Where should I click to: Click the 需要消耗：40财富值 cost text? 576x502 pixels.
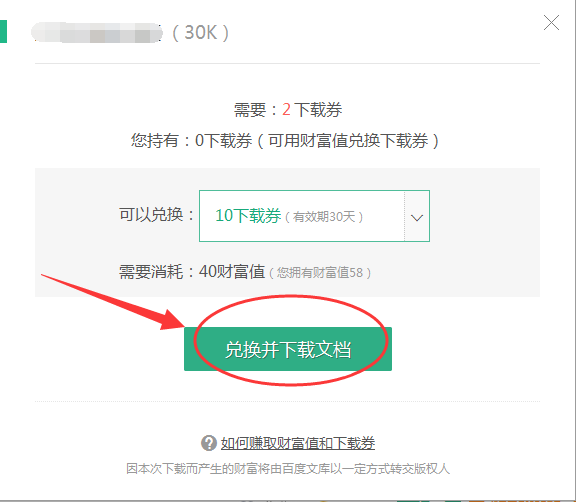(x=192, y=272)
